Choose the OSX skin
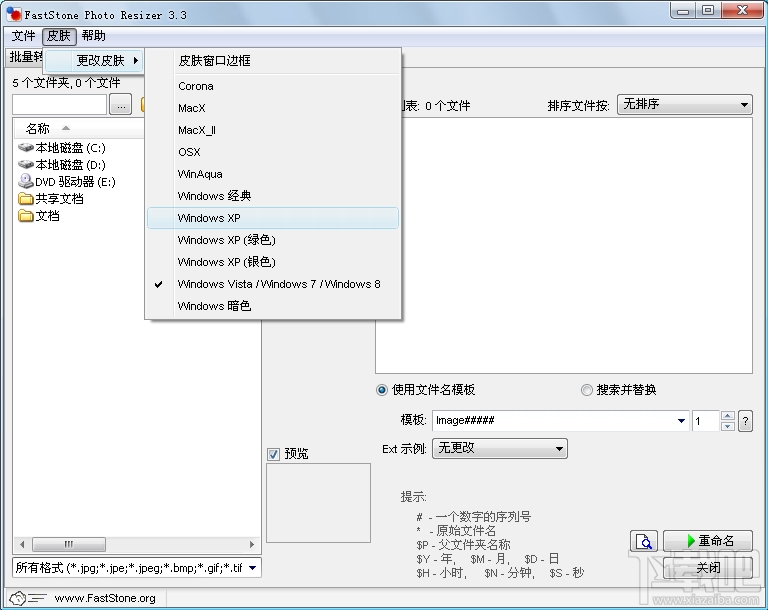Screen dimensions: 768x610 pyautogui.click(x=273, y=152)
